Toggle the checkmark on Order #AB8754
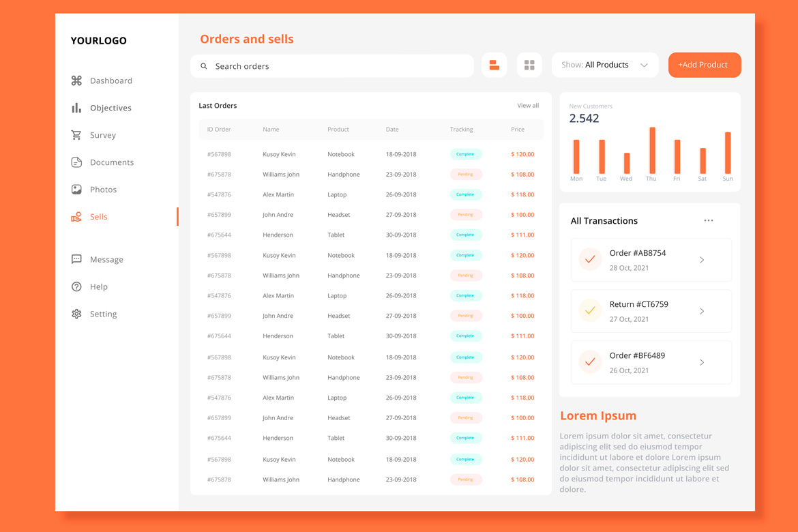The width and height of the screenshot is (798, 532). (589, 260)
